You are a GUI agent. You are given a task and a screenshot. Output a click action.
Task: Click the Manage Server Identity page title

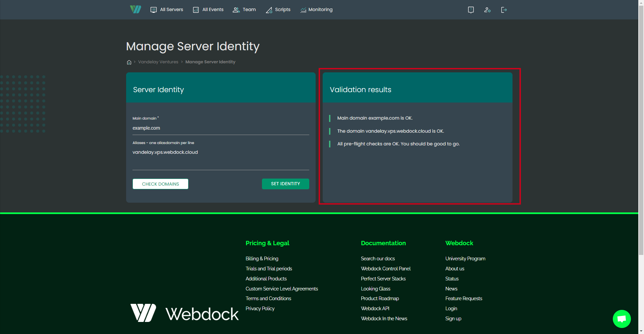(193, 46)
